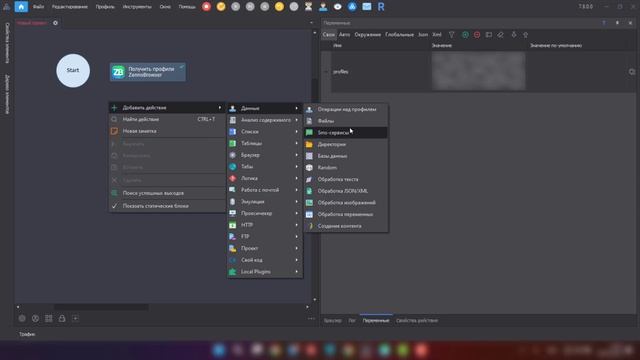The width and height of the screenshot is (640, 360).
Task: Click the hourglass icon in top toolbar
Action: [309, 7]
